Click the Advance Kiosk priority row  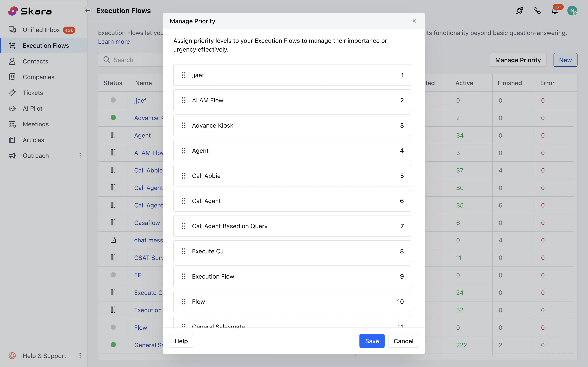[x=292, y=125]
